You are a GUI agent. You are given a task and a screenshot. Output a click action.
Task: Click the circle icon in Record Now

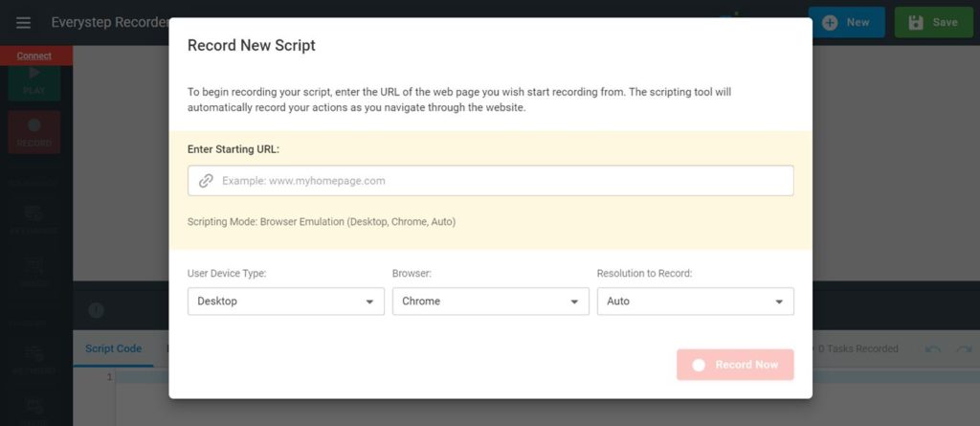pos(699,365)
